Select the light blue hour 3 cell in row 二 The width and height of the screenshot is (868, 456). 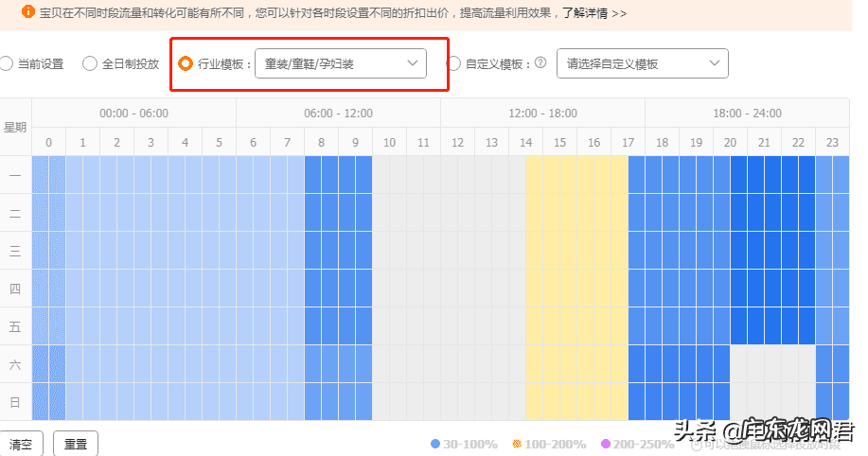coord(151,213)
